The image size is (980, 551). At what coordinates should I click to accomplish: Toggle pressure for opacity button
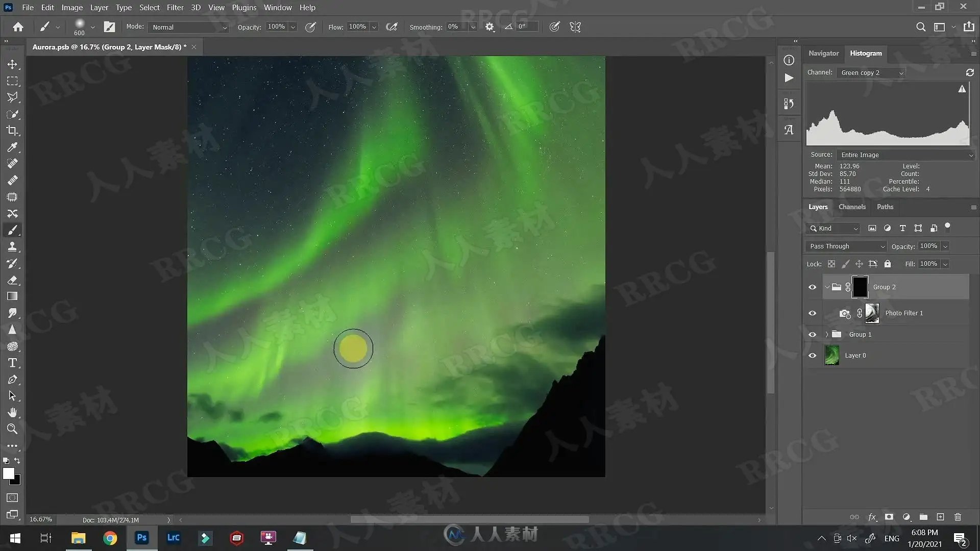point(310,27)
